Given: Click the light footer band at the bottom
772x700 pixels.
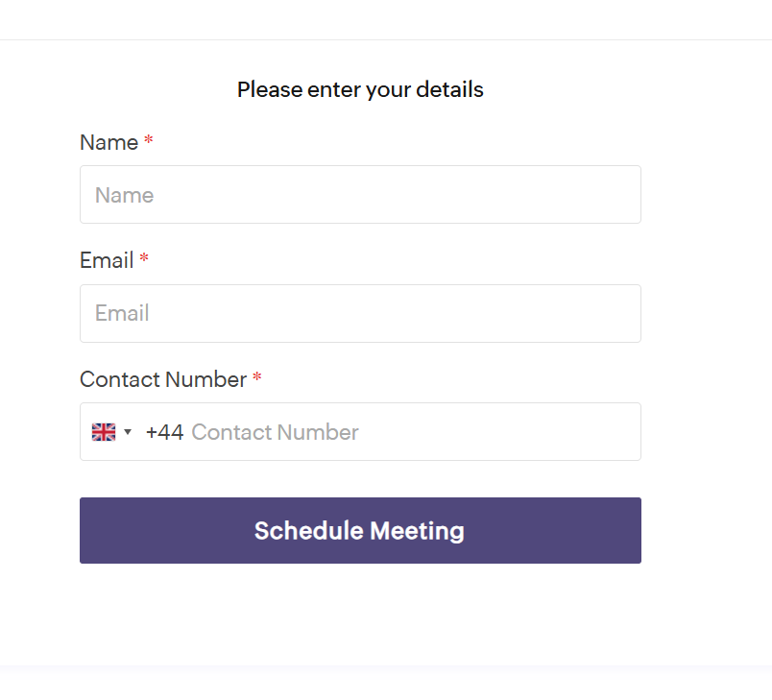Looking at the screenshot, I should point(386,683).
